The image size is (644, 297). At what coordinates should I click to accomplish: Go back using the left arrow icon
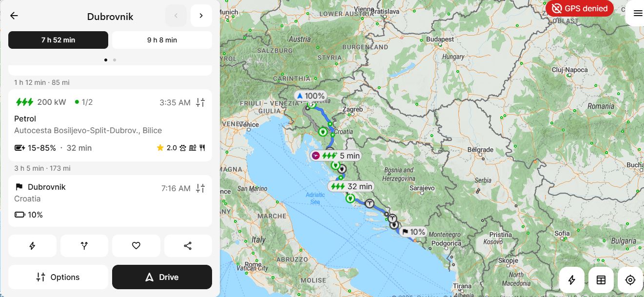[14, 16]
